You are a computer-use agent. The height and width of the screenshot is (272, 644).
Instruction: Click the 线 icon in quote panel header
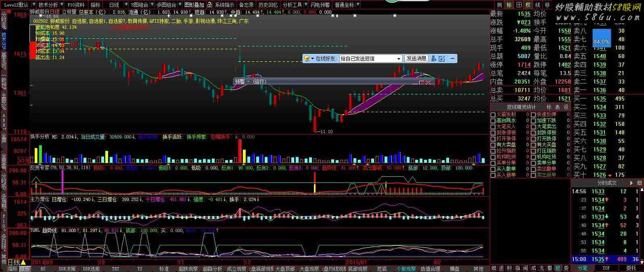click(x=537, y=5)
